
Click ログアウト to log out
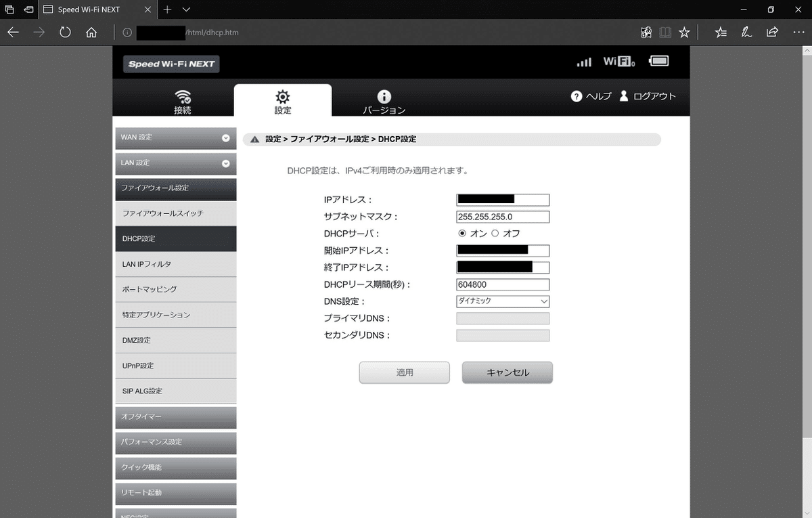(x=648, y=96)
